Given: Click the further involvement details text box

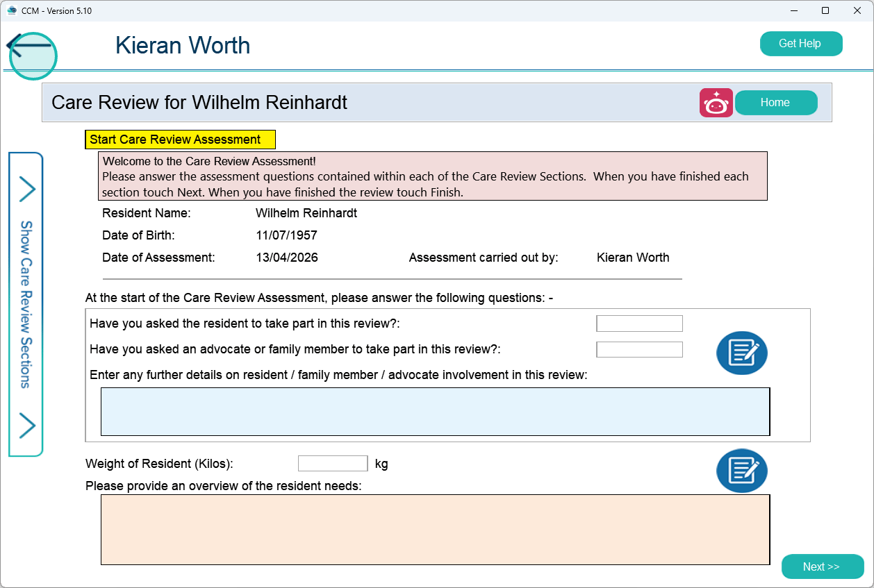Looking at the screenshot, I should click(435, 412).
